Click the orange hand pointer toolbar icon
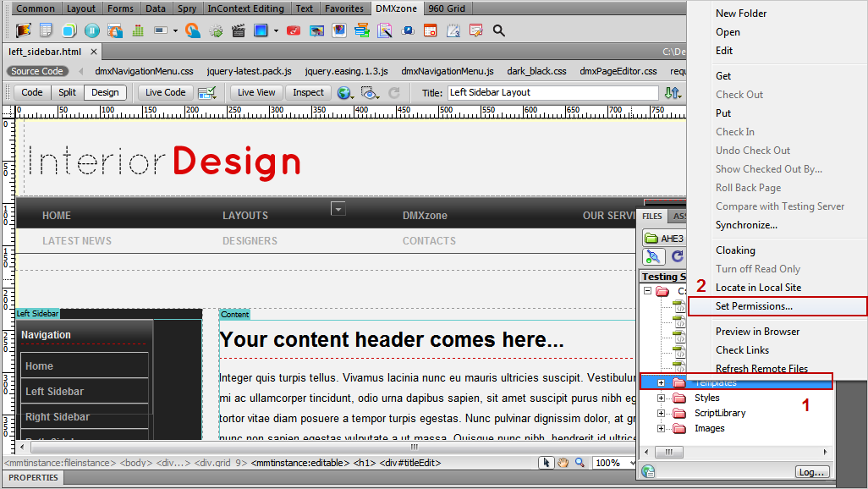Viewport: 868px width, 489px height. pos(193,30)
